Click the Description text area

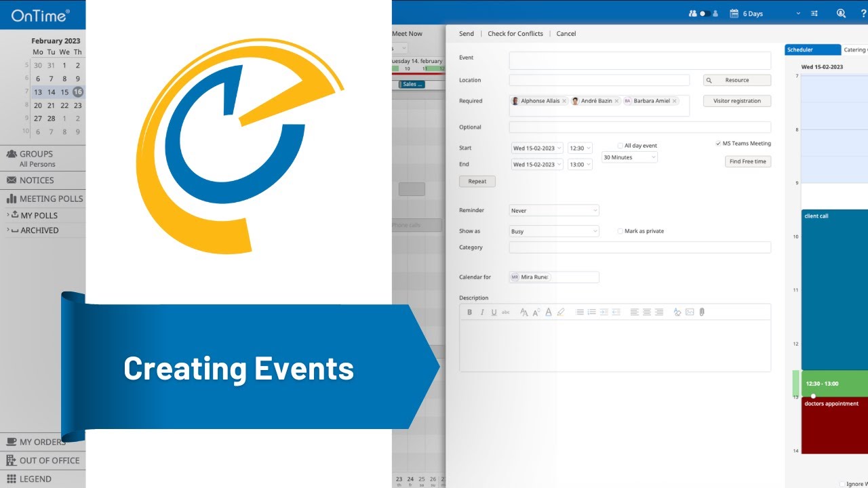pos(615,346)
